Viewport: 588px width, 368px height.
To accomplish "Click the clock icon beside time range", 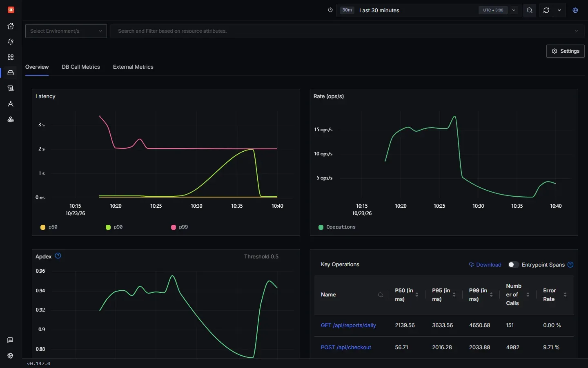I will point(330,10).
